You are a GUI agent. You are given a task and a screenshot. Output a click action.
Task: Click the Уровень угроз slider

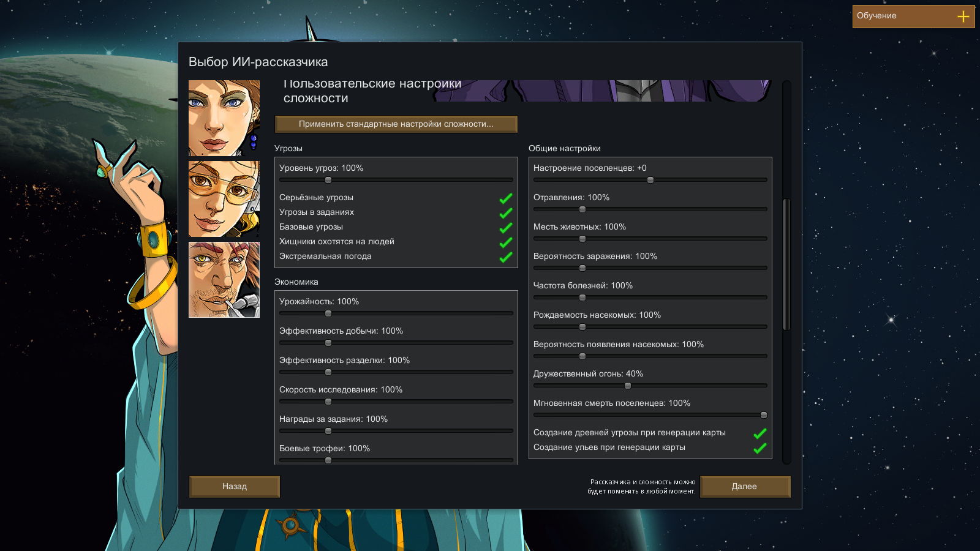396,180
